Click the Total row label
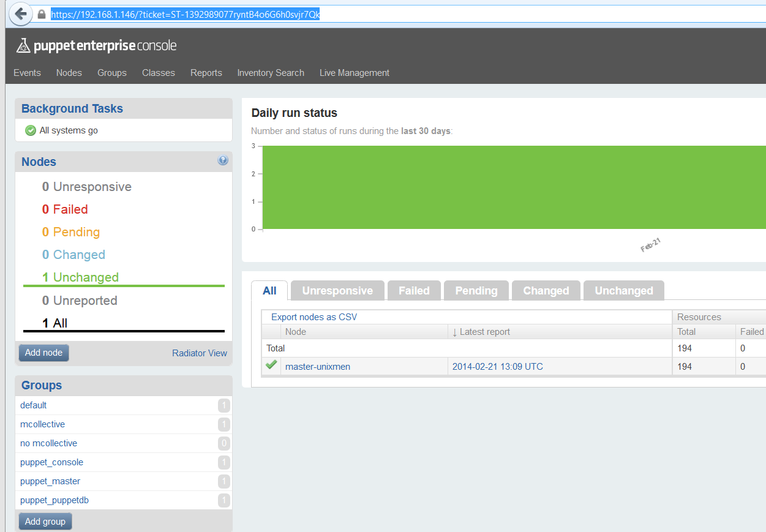 coord(276,348)
